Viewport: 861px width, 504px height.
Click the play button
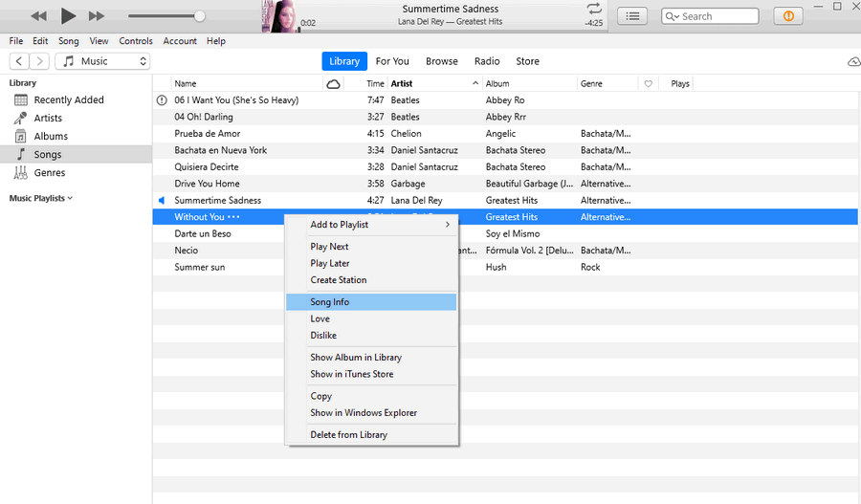click(x=68, y=16)
